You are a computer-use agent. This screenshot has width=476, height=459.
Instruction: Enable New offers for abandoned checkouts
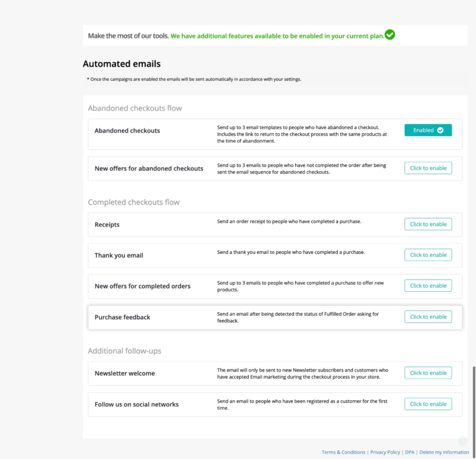[x=428, y=168]
